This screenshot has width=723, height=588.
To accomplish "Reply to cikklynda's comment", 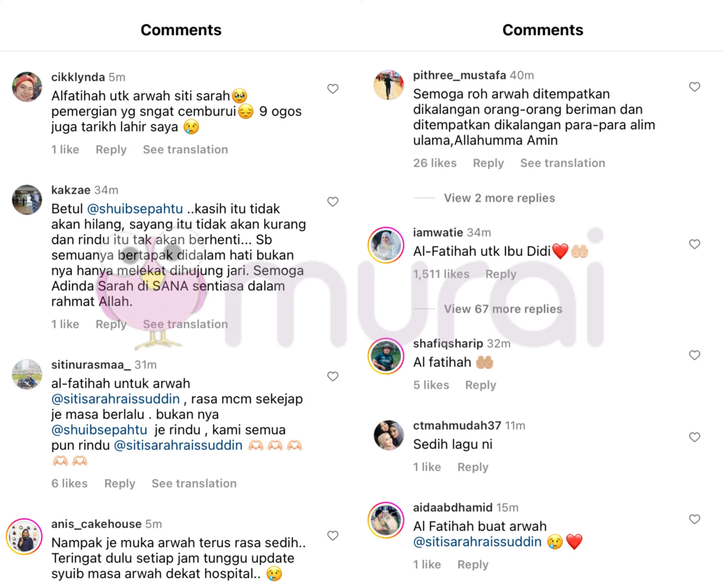I will (x=111, y=150).
